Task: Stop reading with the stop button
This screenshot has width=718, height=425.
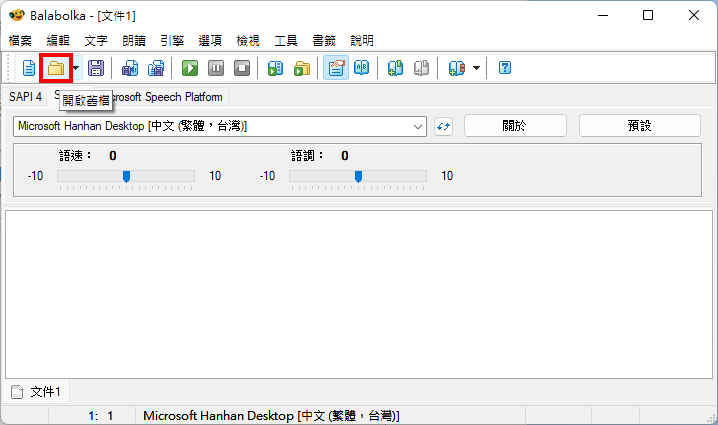Action: click(x=242, y=68)
